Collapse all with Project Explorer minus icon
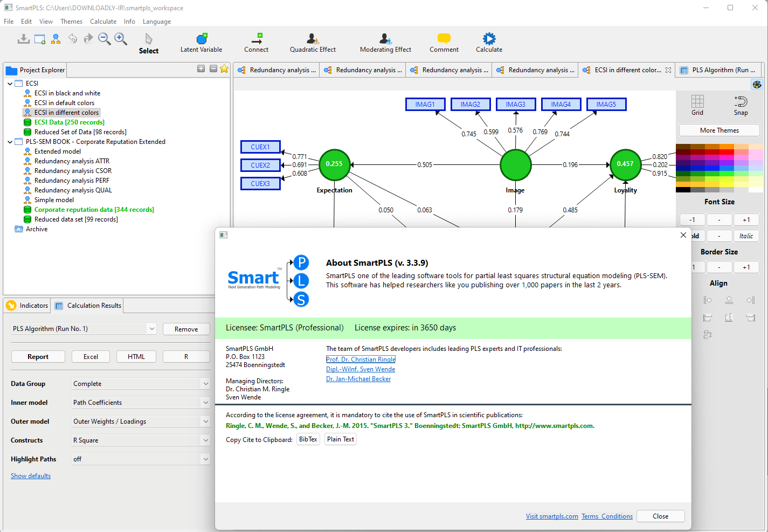The image size is (768, 532). point(213,68)
